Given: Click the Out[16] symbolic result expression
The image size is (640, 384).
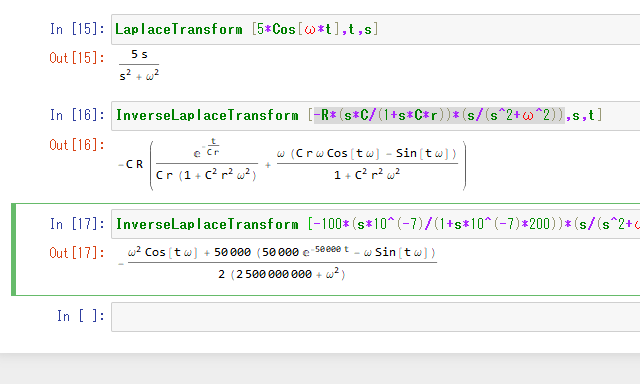Looking at the screenshot, I should tap(292, 165).
